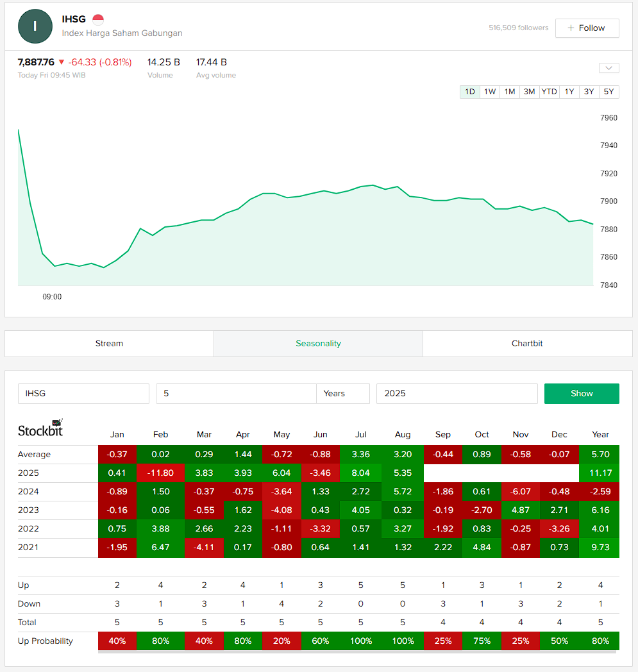
Task: Click the 11.17 yearly cell for 2025
Action: 600,473
